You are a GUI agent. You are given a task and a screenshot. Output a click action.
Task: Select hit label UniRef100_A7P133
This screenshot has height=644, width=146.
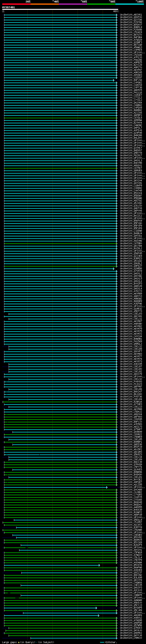(131, 58)
